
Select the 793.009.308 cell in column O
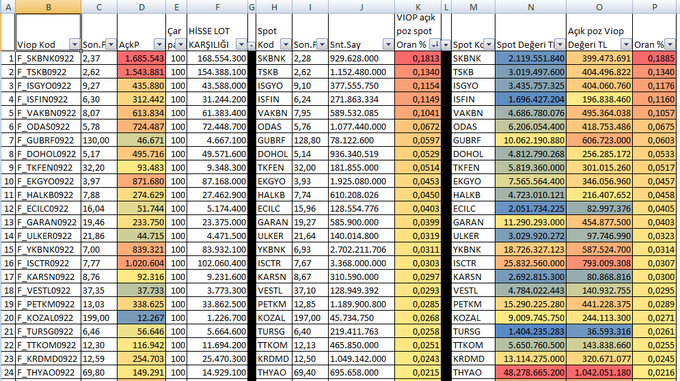click(599, 264)
